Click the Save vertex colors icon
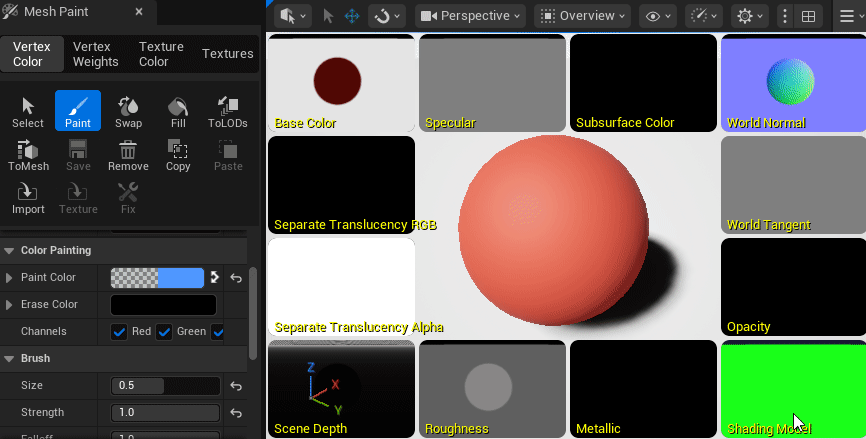The image size is (866, 439). click(78, 155)
